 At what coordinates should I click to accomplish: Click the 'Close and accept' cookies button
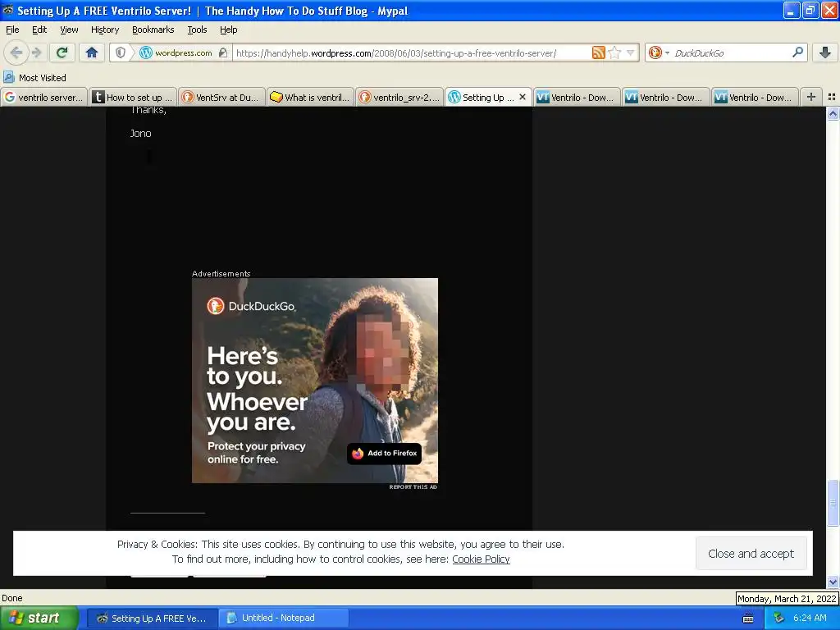(x=751, y=554)
